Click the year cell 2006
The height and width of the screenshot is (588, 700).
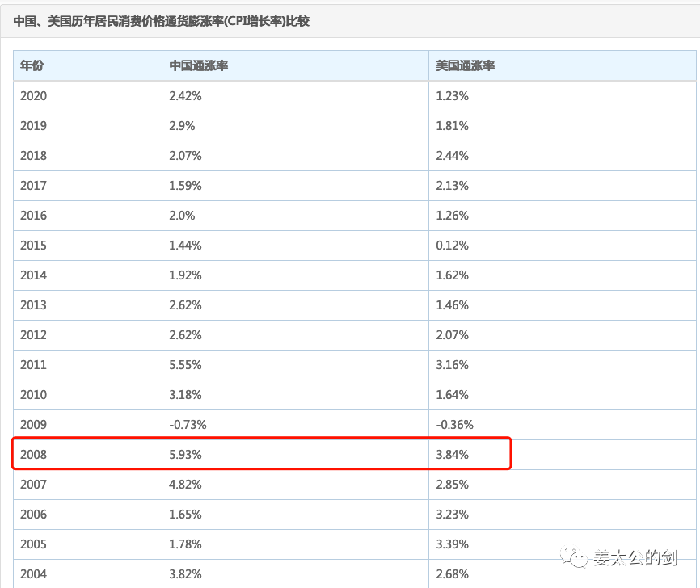coord(33,514)
